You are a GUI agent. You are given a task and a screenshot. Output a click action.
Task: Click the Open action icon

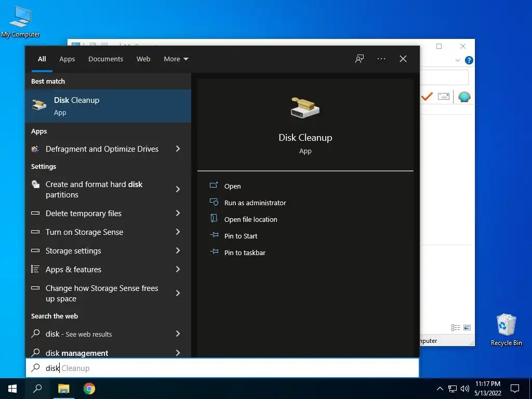pos(214,185)
